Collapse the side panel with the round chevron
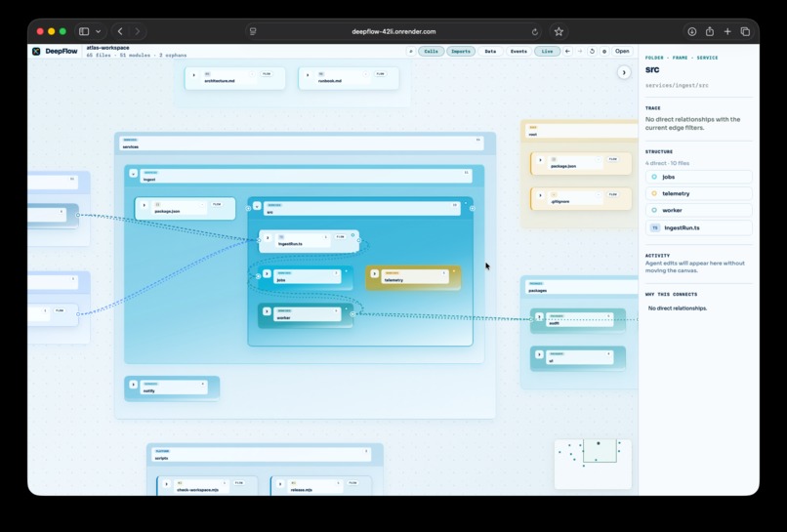The width and height of the screenshot is (787, 532). point(624,72)
